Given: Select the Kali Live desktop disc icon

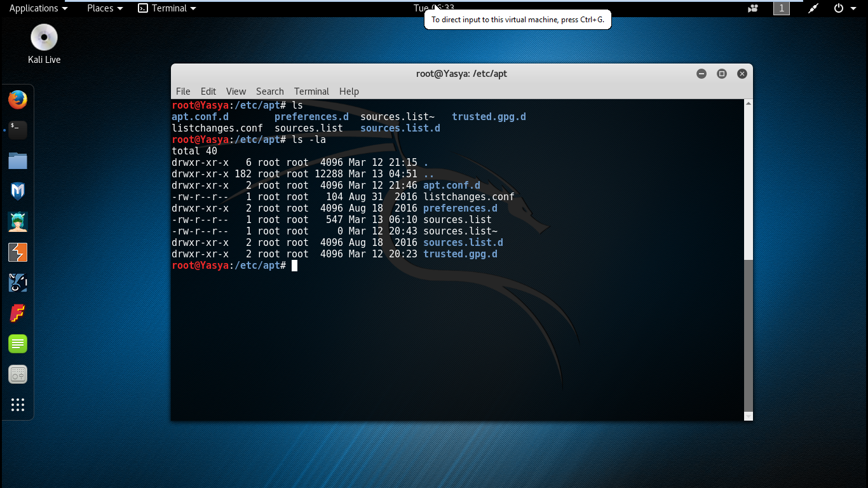Looking at the screenshot, I should pyautogui.click(x=44, y=43).
